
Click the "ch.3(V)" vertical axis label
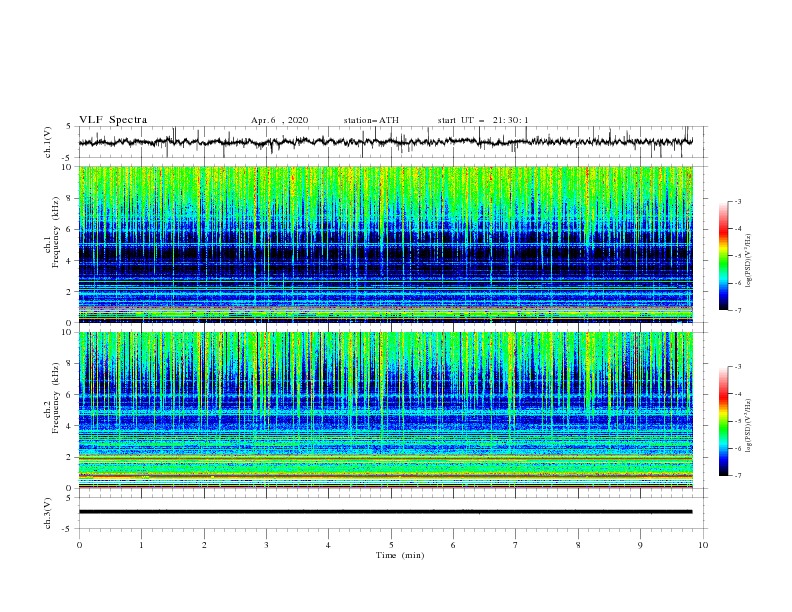[x=48, y=513]
